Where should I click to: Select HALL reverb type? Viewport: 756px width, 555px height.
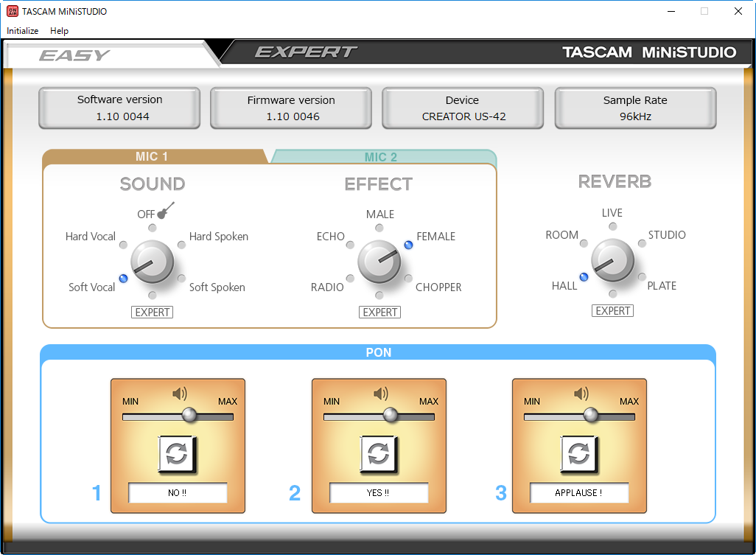click(x=584, y=277)
